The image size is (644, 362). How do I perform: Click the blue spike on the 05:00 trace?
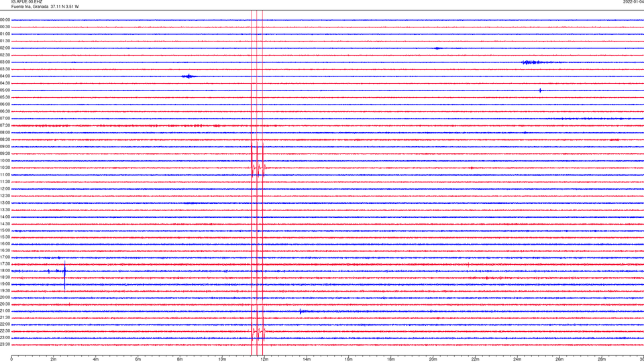point(540,90)
